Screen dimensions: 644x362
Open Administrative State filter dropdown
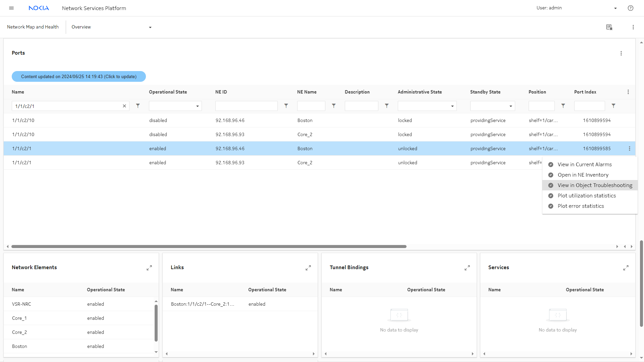[427, 106]
